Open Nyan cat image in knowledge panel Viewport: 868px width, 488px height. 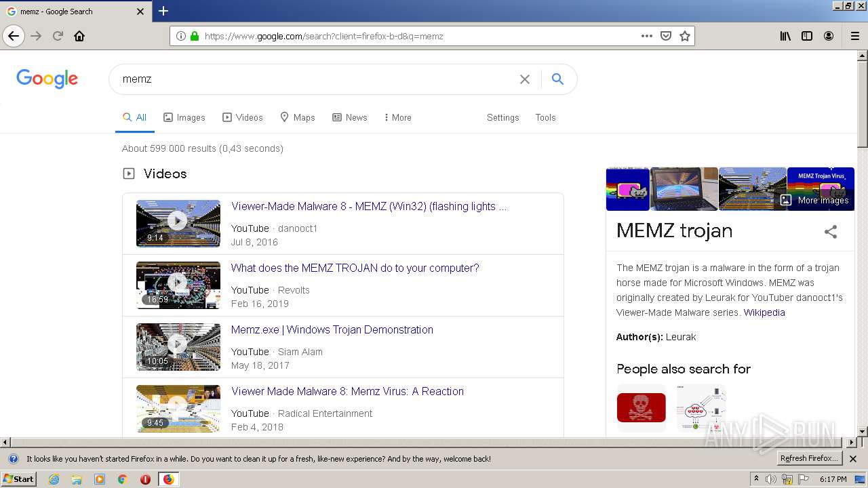pos(627,189)
